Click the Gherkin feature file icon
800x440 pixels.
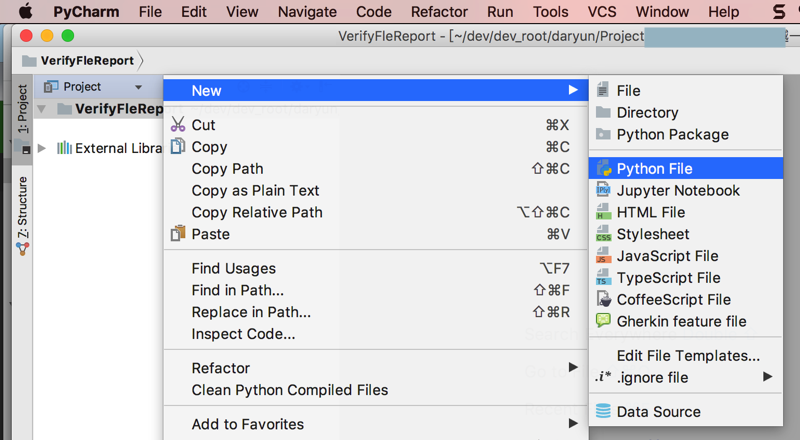pyautogui.click(x=603, y=321)
